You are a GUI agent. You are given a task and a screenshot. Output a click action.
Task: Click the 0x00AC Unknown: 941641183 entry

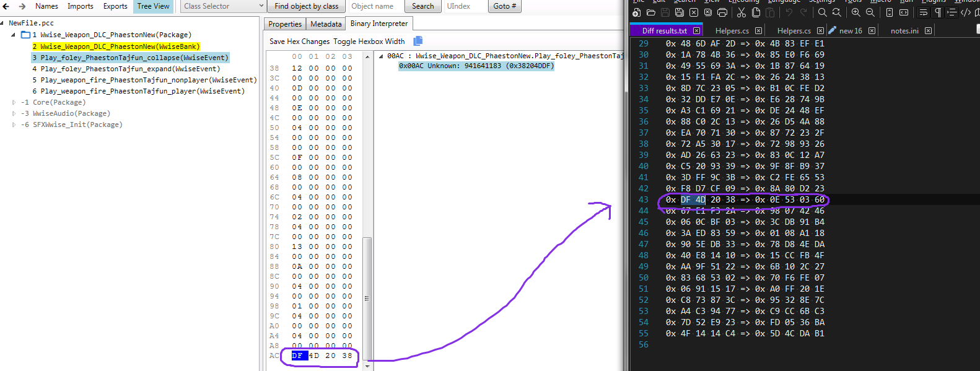coord(476,66)
